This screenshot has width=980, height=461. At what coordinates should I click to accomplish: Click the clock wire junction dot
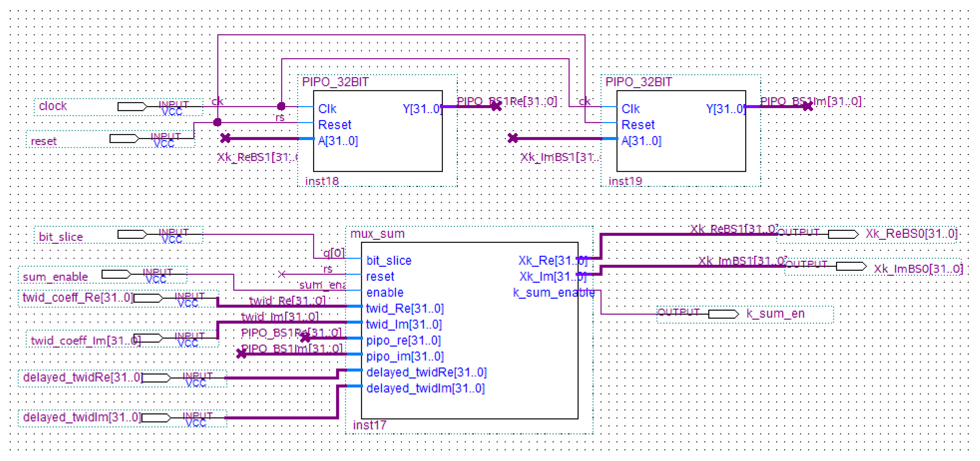coord(281,106)
